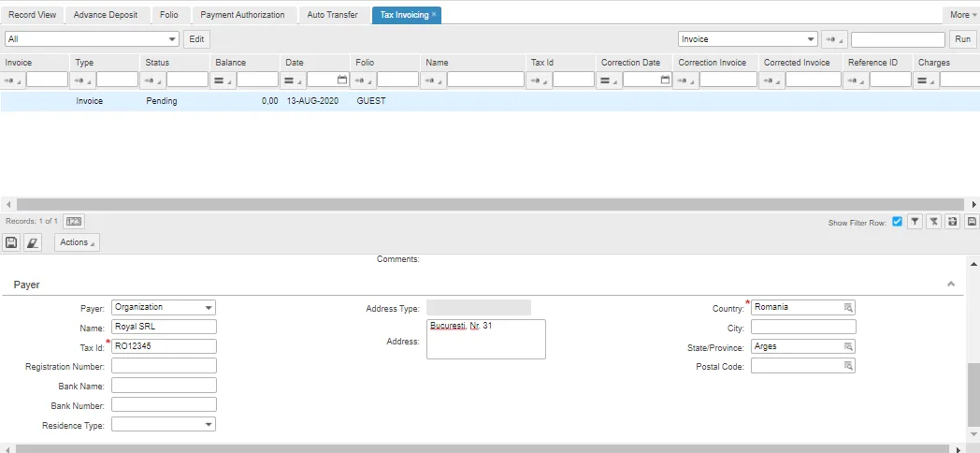Open Type column filter operator
This screenshot has height=453, width=980.
82,80
